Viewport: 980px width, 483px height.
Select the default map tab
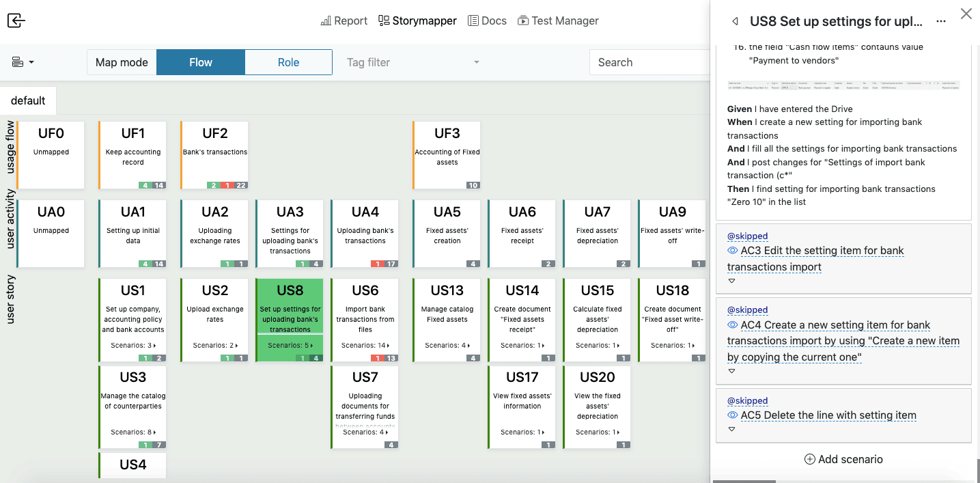(x=28, y=100)
